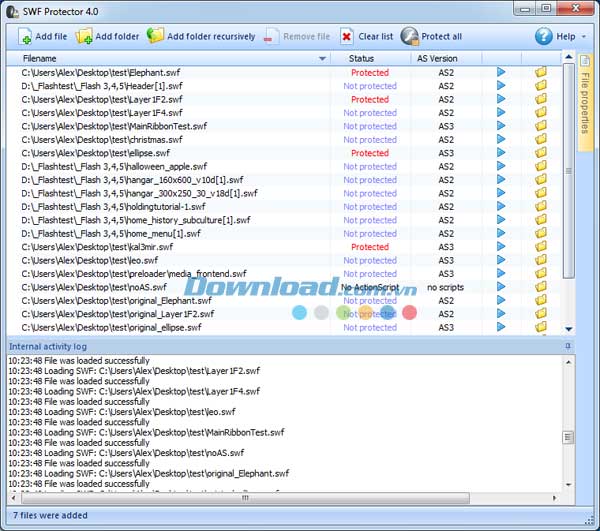Click the Add file toolbar button
600x531 pixels.
pos(42,37)
